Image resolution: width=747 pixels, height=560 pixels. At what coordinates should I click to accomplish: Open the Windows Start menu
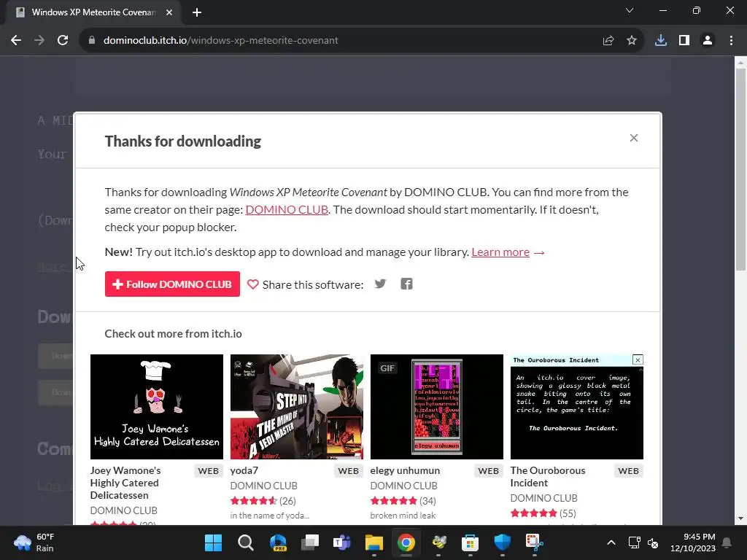(x=213, y=542)
